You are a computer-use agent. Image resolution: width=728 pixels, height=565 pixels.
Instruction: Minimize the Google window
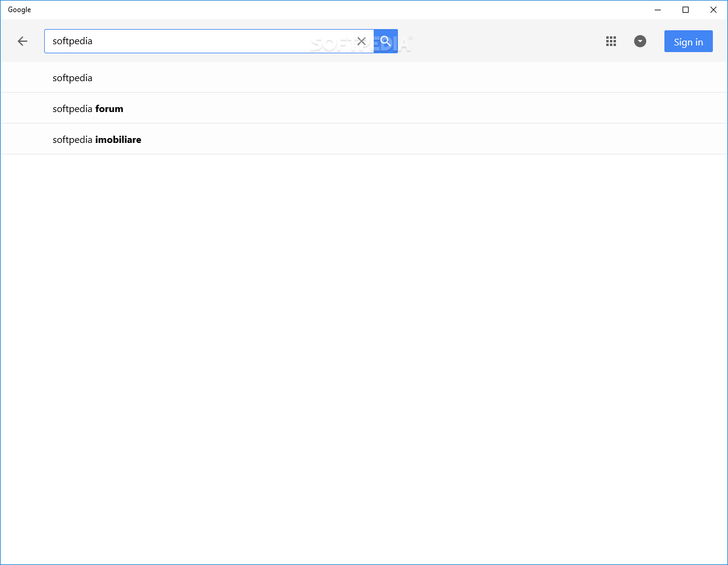[x=658, y=10]
